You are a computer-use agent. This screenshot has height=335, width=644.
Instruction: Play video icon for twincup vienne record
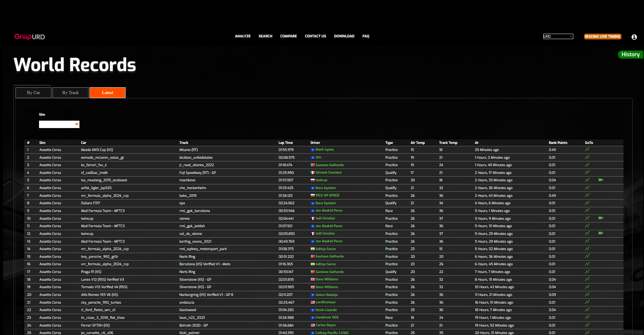[601, 218]
